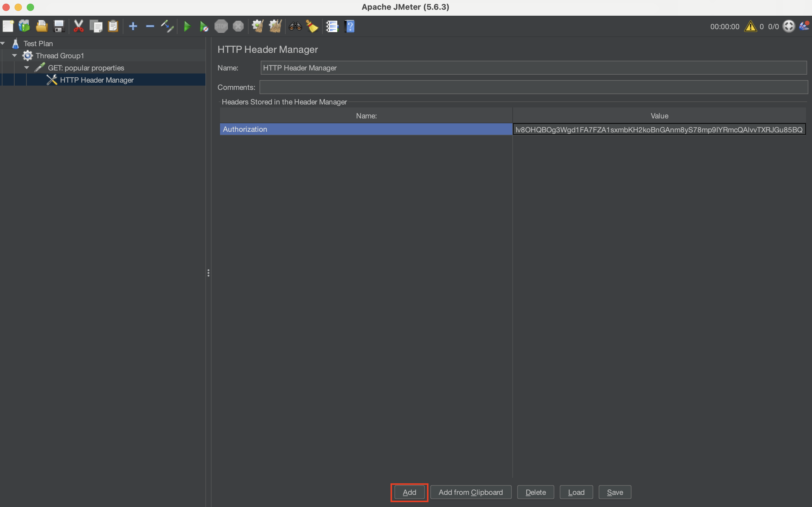The width and height of the screenshot is (812, 507).
Task: Click the New test plan icon
Action: [8, 26]
